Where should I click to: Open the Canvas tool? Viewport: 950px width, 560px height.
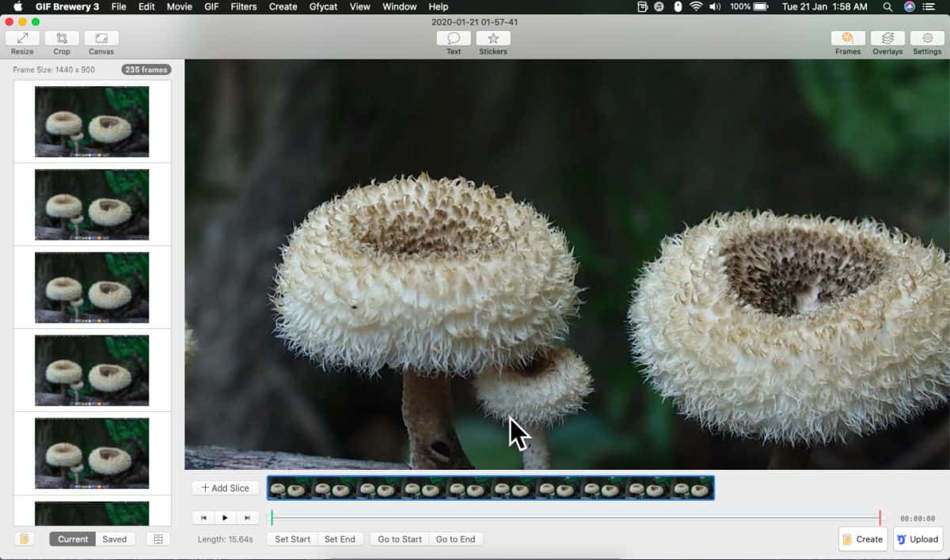[x=101, y=39]
